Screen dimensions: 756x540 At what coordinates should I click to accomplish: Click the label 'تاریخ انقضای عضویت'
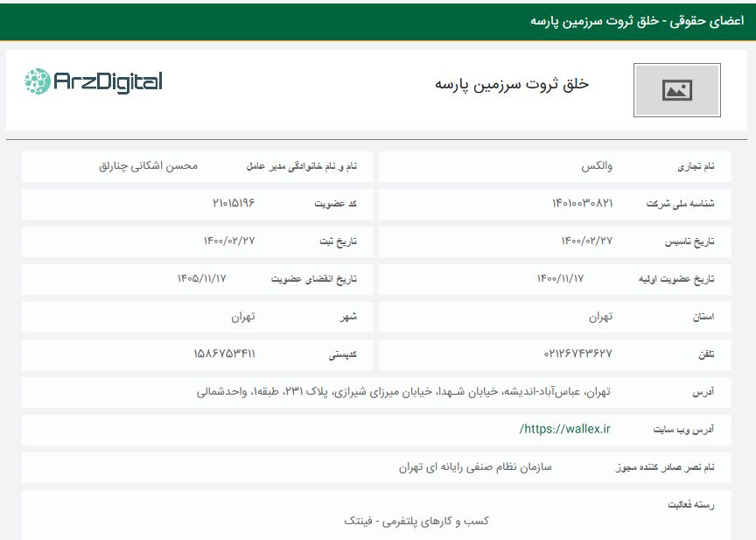click(x=314, y=279)
